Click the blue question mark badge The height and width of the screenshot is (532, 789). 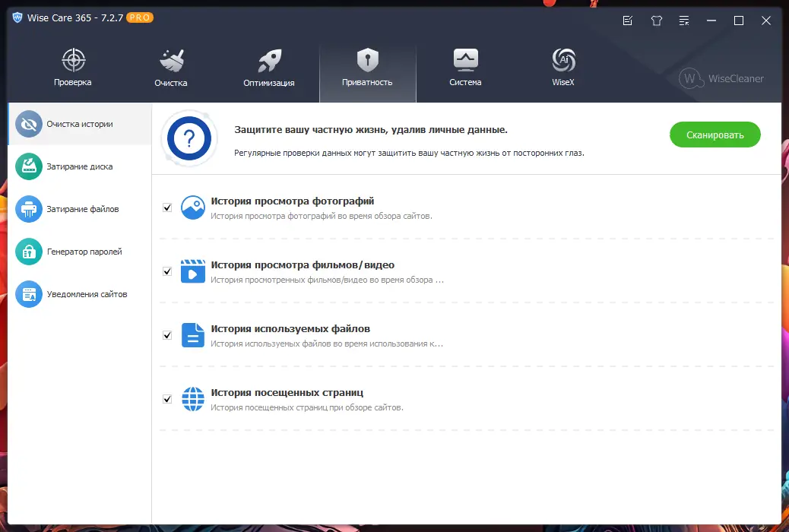pos(189,139)
